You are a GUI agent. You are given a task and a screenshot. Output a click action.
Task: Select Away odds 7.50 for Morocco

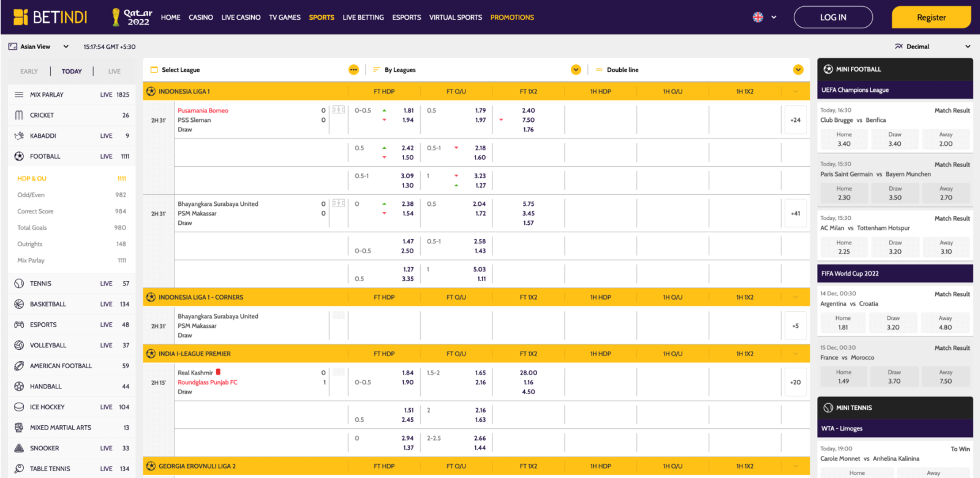[946, 377]
